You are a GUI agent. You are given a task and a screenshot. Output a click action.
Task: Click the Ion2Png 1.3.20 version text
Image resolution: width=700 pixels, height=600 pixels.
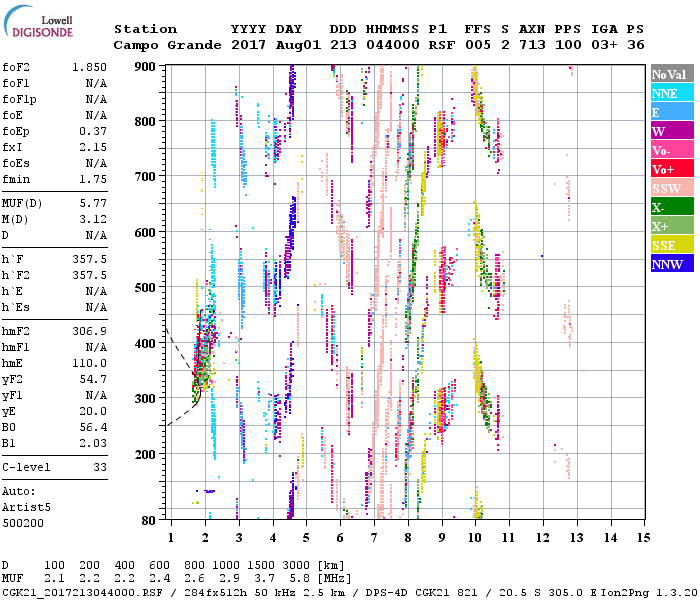point(650,593)
